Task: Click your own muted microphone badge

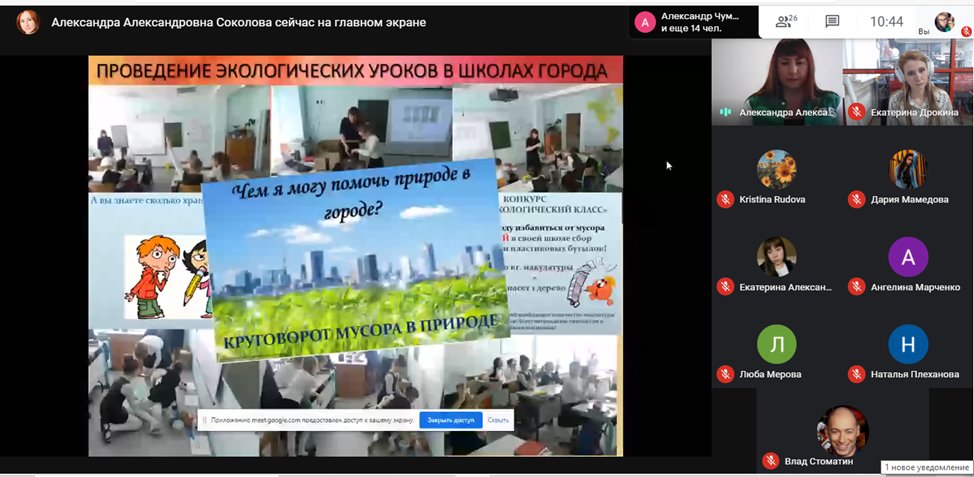Action: point(965,32)
